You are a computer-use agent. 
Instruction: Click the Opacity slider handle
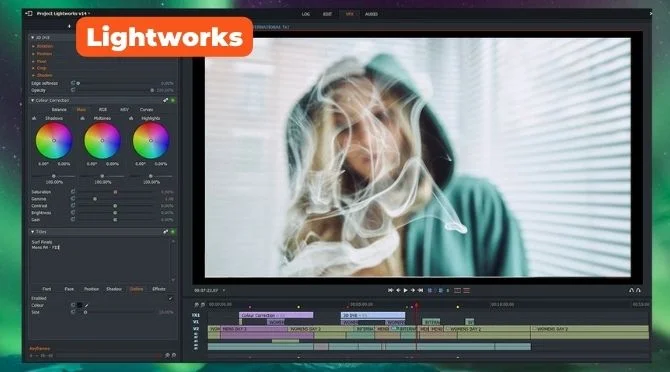pyautogui.click(x=152, y=91)
